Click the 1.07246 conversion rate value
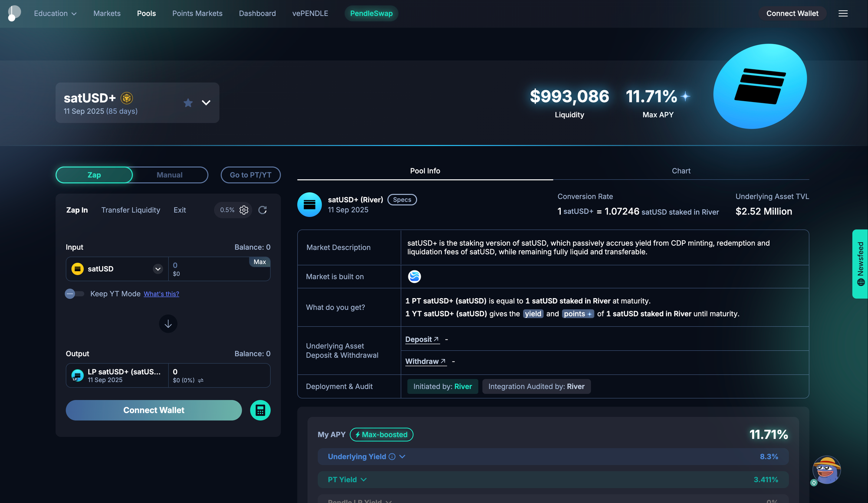Screen dimensions: 868x503 pyautogui.click(x=622, y=211)
